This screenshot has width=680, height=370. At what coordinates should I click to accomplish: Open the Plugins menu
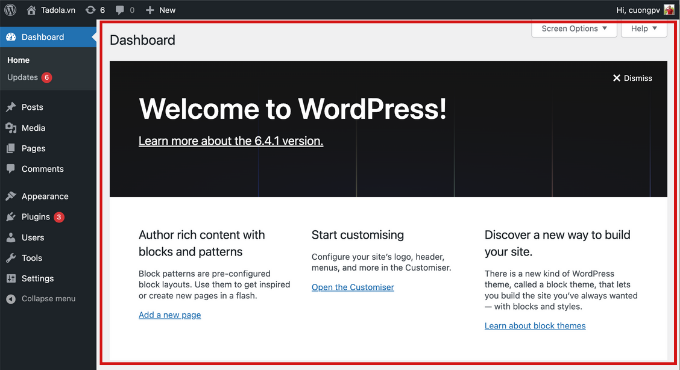coord(48,216)
